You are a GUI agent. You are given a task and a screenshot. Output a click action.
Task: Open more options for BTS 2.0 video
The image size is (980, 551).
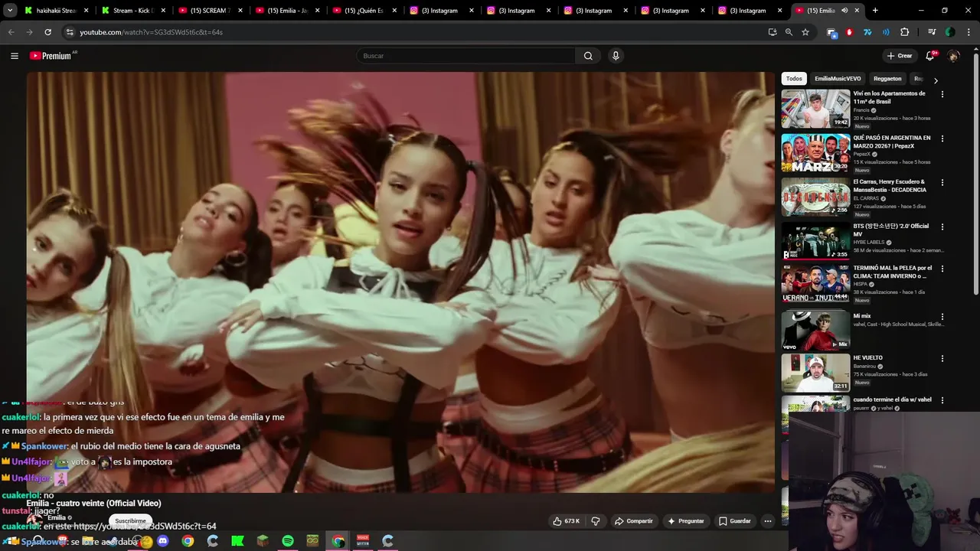point(942,227)
